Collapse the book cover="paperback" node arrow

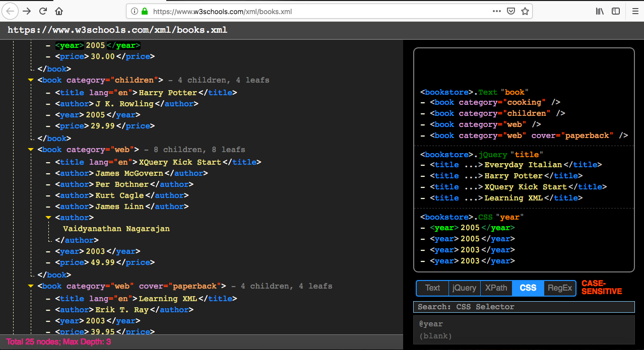31,286
